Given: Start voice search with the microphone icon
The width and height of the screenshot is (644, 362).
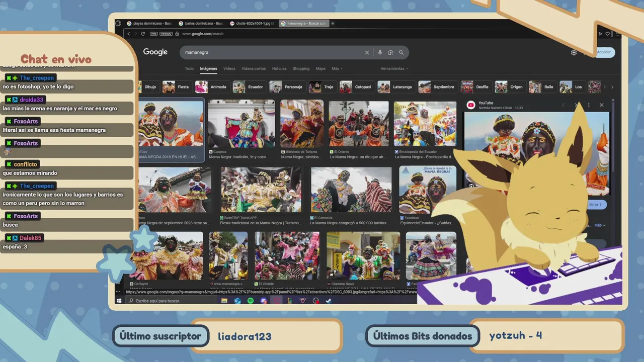Looking at the screenshot, I should (380, 52).
